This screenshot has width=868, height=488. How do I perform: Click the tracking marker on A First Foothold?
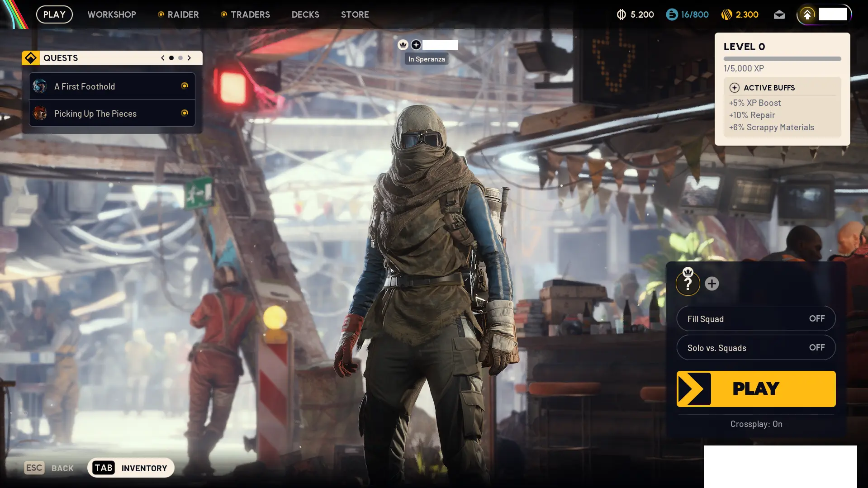click(x=185, y=86)
